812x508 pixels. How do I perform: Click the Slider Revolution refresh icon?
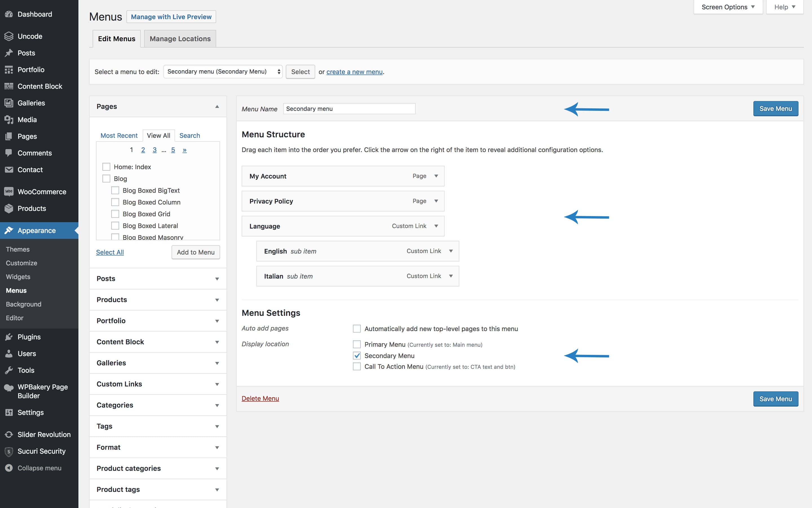pos(9,434)
